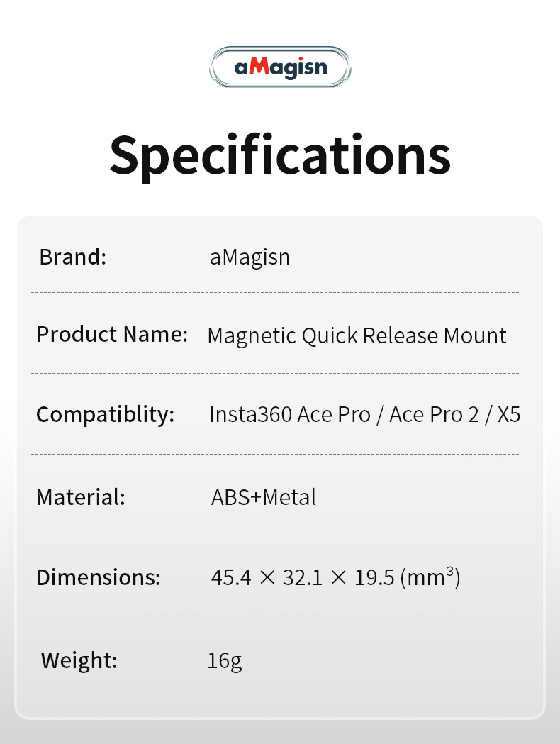The width and height of the screenshot is (560, 744).
Task: Click the 16g weight value
Action: 225,661
